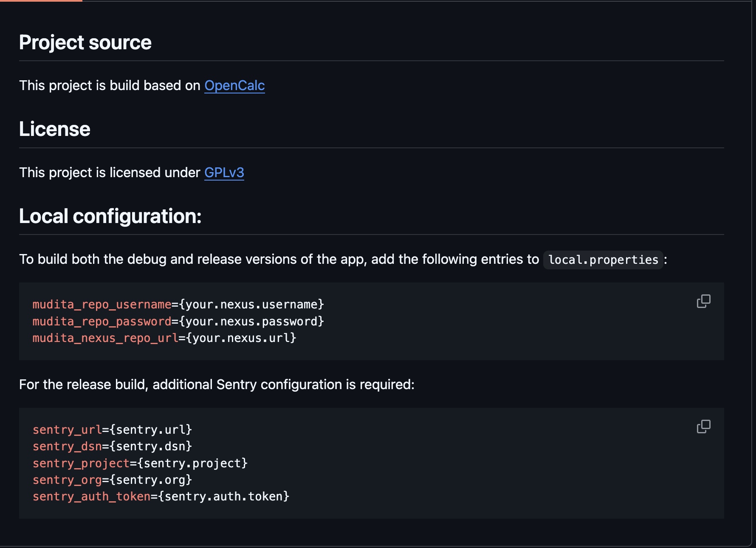Copy the mudita repo configuration code block

pyautogui.click(x=703, y=301)
